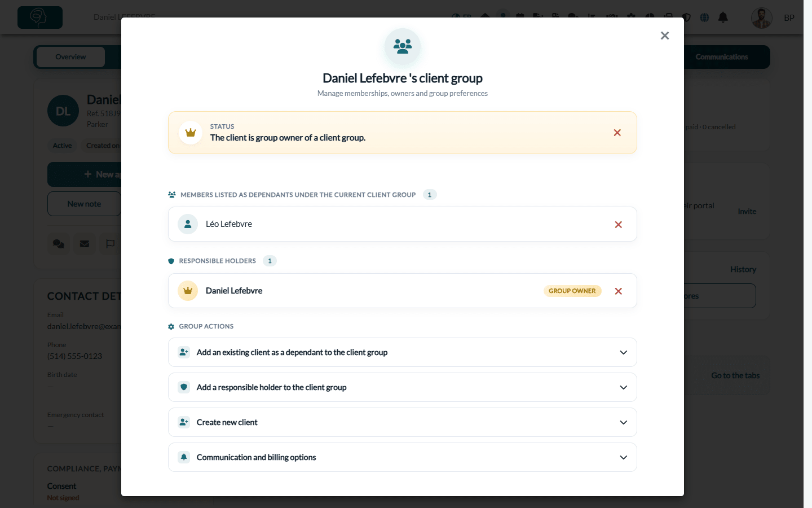
Task: Click the DL client avatar
Action: [x=63, y=111]
